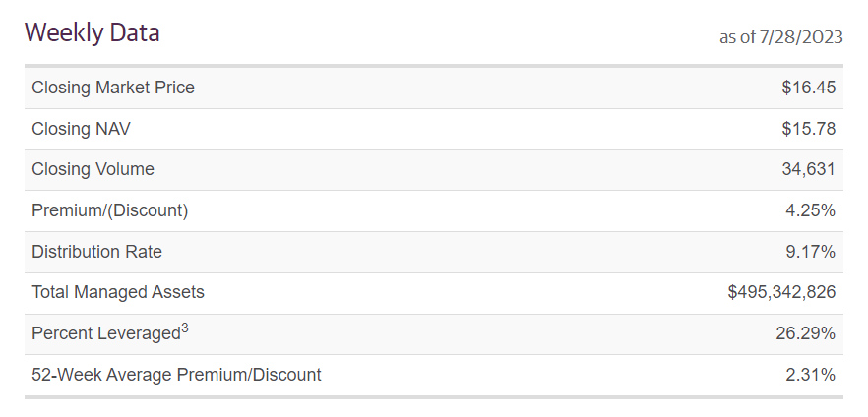Click the 2.31% average premium value
This screenshot has width=868, height=417.
point(810,375)
